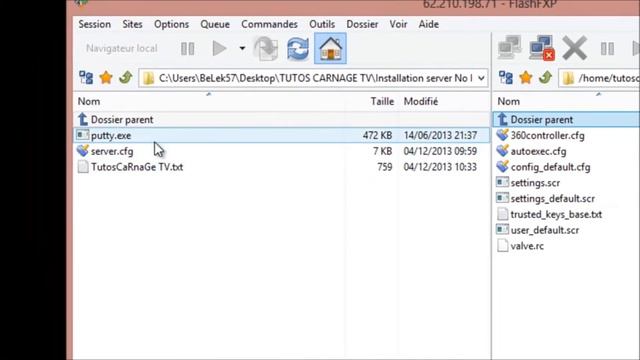640x360 pixels.
Task: Click the server.cfg file icon
Action: point(83,151)
